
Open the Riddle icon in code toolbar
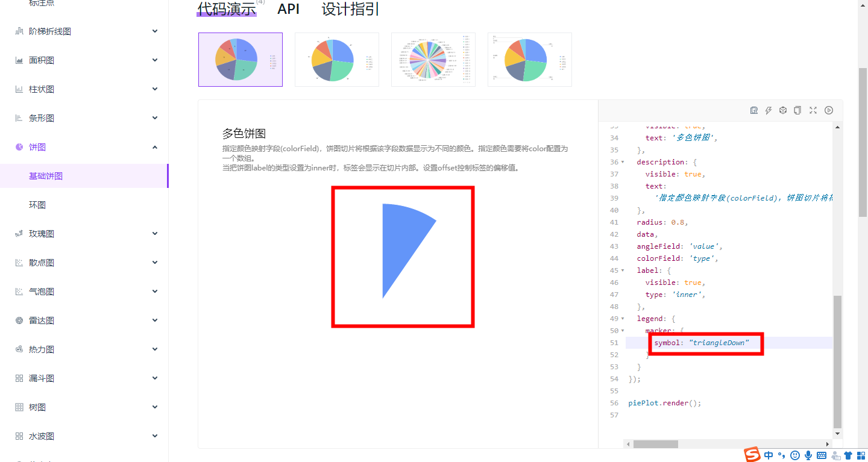click(x=754, y=110)
